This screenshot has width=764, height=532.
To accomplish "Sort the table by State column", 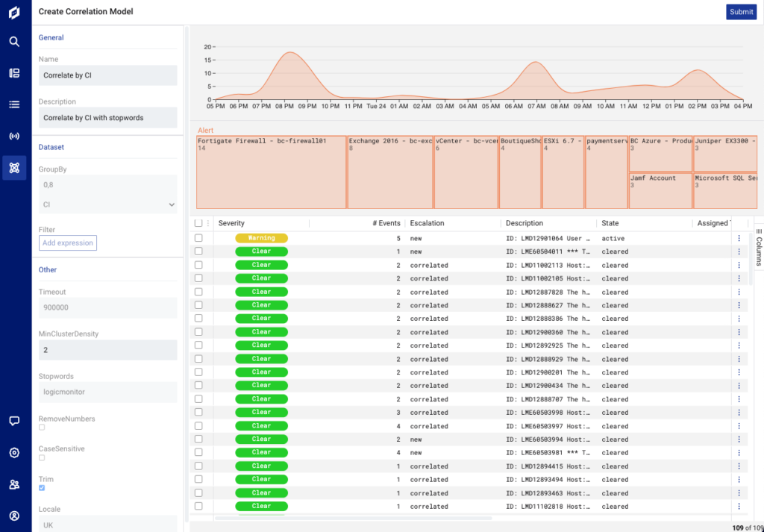I will [610, 223].
